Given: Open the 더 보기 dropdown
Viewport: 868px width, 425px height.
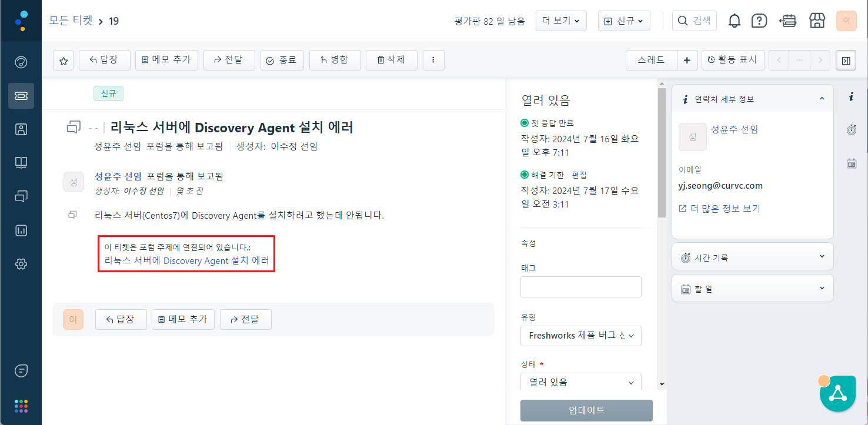Looking at the screenshot, I should [x=560, y=21].
